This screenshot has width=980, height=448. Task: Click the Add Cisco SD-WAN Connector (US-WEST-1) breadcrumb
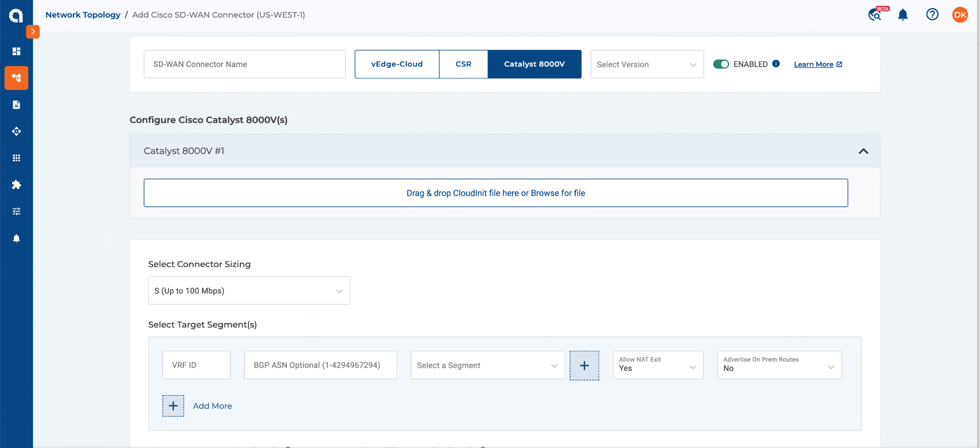(219, 15)
